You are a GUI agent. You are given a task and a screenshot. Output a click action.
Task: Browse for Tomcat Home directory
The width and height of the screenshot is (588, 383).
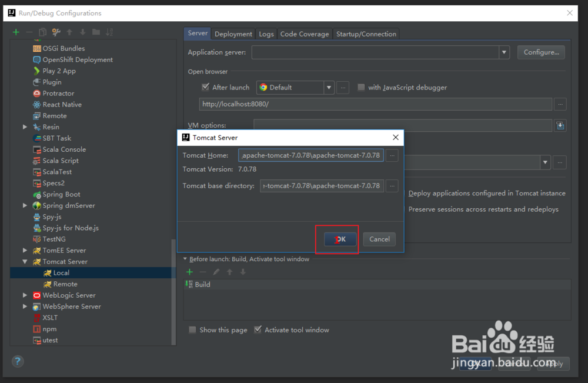392,155
